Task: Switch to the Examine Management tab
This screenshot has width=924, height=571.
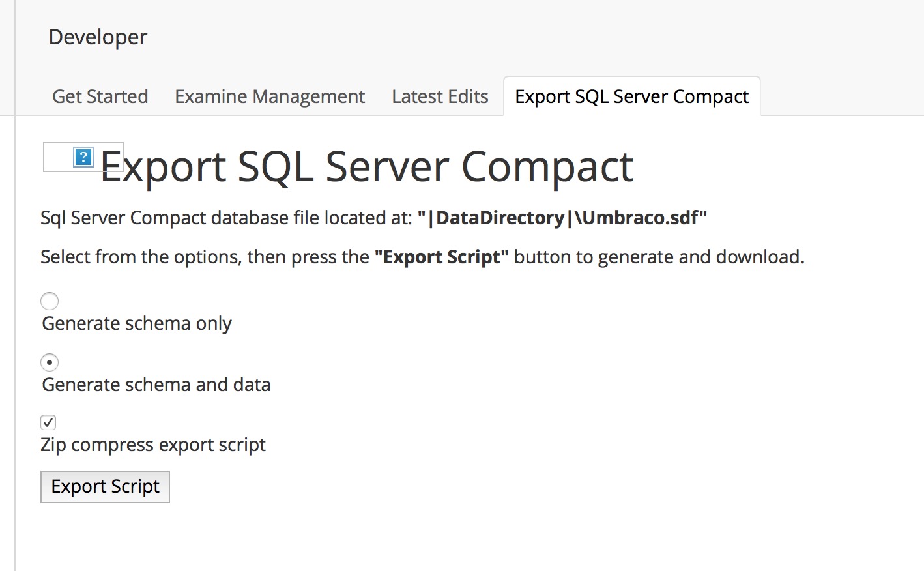Action: pos(270,96)
